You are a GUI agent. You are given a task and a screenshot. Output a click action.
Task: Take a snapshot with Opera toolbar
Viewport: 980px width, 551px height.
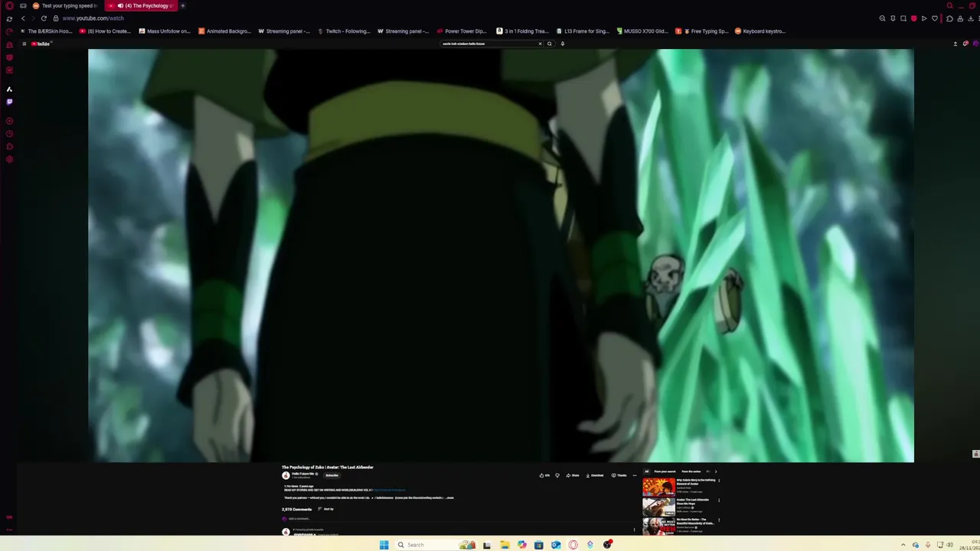903,18
